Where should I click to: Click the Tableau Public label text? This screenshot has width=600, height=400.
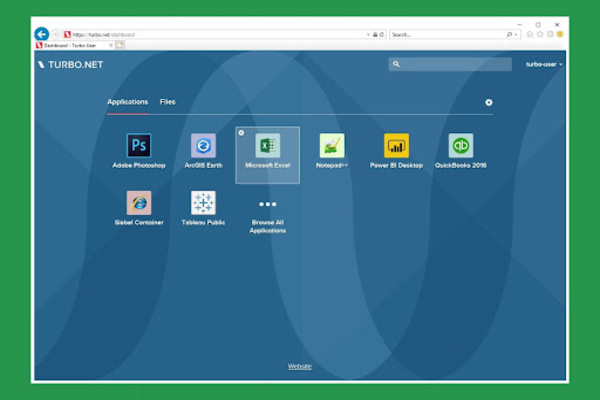(203, 222)
